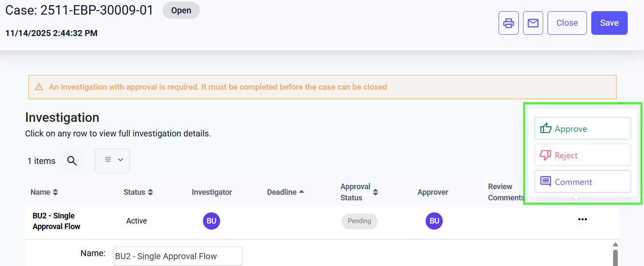Click the scrollbar up arrow

pyautogui.click(x=615, y=245)
